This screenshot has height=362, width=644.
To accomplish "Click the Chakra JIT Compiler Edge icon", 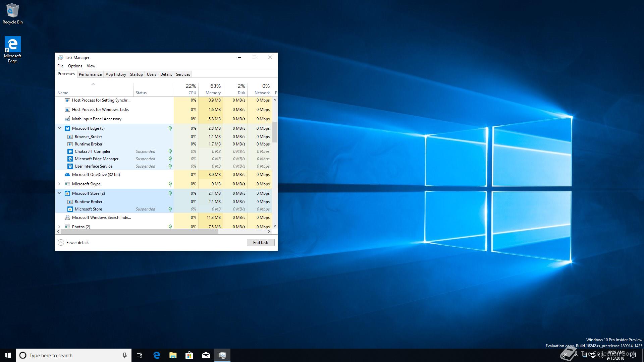I will coord(70,152).
